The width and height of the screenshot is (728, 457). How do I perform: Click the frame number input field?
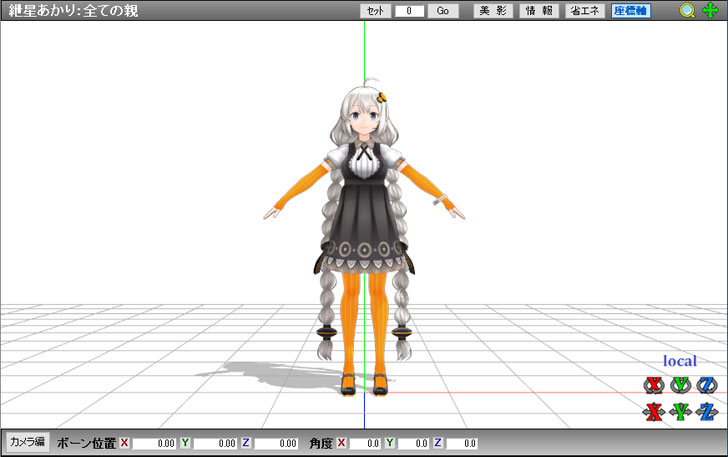(409, 11)
